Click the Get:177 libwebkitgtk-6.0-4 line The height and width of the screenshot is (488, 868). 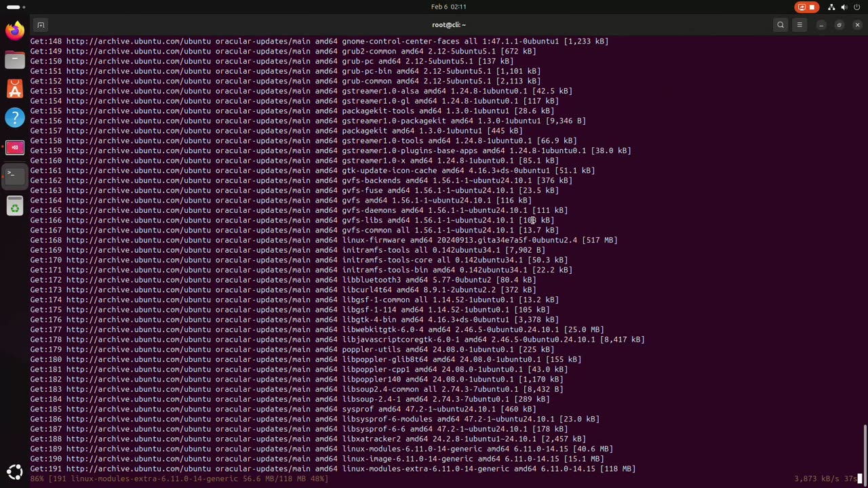(317, 329)
